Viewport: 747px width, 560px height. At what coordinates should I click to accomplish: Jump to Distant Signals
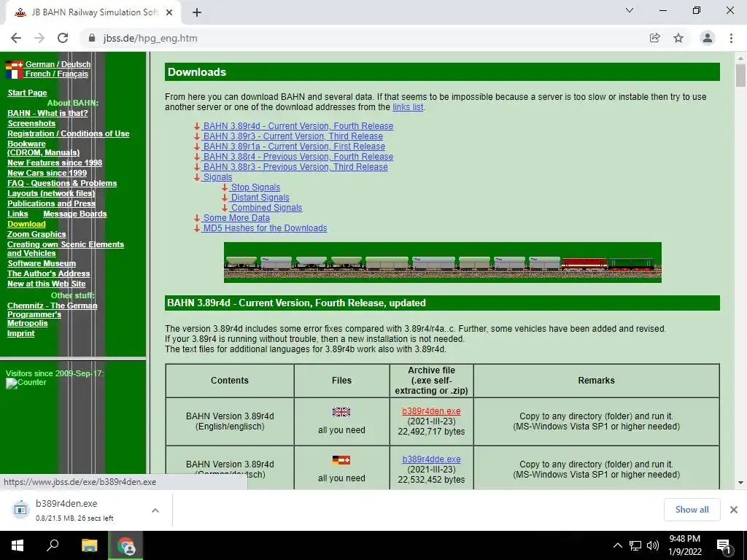pos(260,198)
